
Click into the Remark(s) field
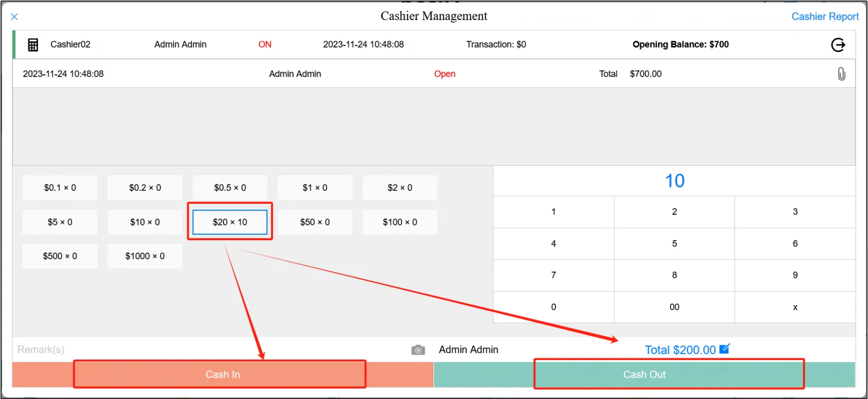tap(206, 350)
